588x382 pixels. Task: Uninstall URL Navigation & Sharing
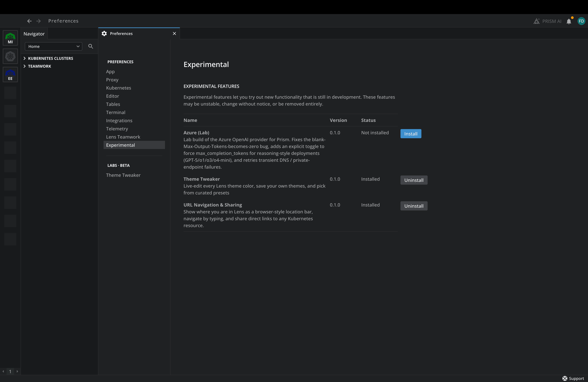(x=414, y=206)
